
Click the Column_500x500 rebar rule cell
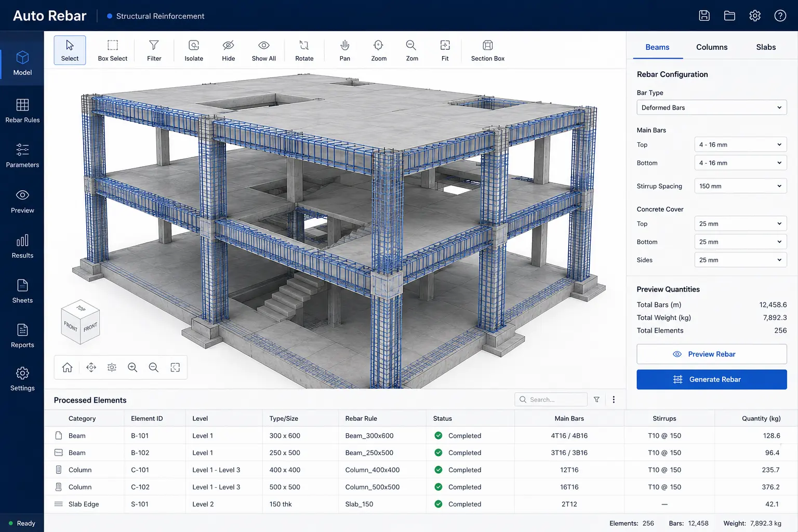(373, 487)
